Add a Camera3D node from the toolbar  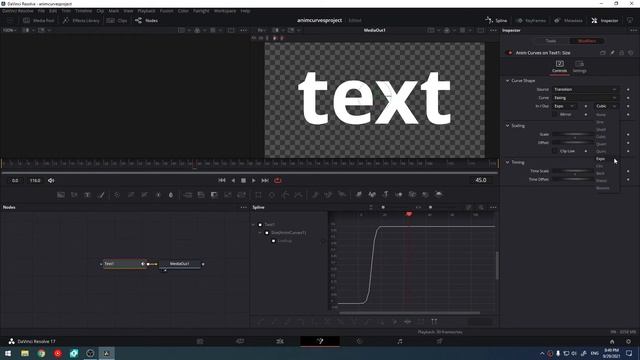412,195
